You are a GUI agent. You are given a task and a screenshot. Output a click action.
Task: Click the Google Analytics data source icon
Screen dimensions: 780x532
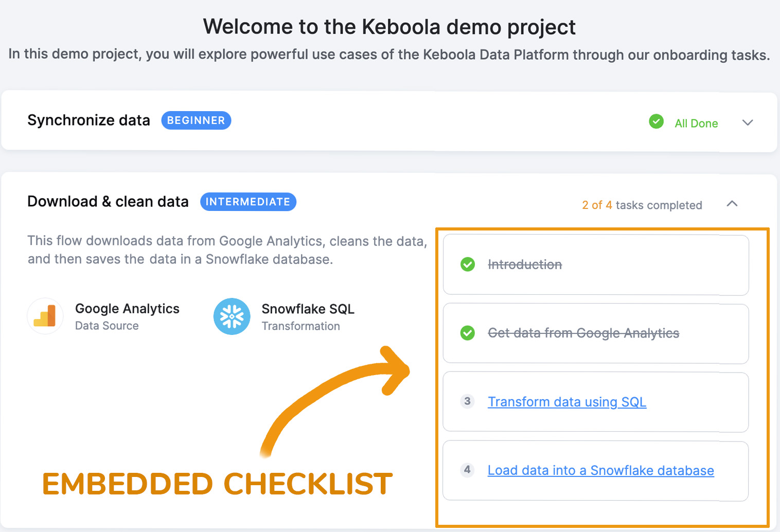pos(45,316)
